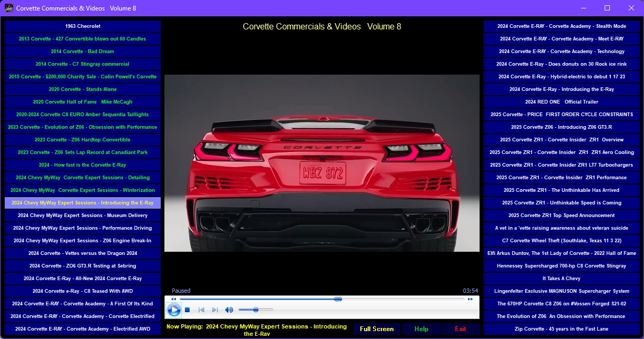Play It Takes A Chevy
644x339 pixels.
point(562,278)
